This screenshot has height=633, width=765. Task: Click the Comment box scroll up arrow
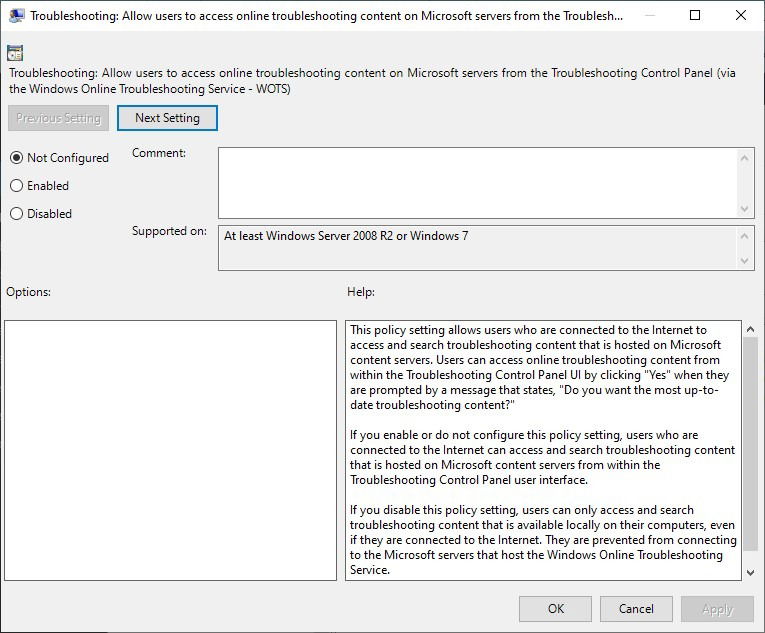click(744, 158)
